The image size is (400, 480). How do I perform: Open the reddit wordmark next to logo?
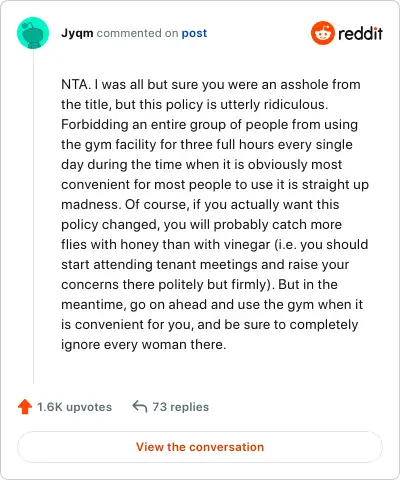point(360,33)
